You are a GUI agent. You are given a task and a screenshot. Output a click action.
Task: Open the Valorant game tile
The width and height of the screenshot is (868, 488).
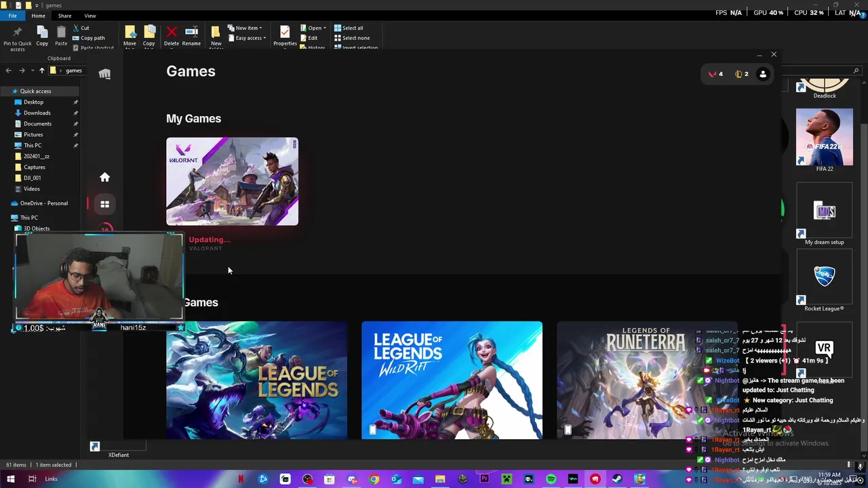tap(232, 182)
